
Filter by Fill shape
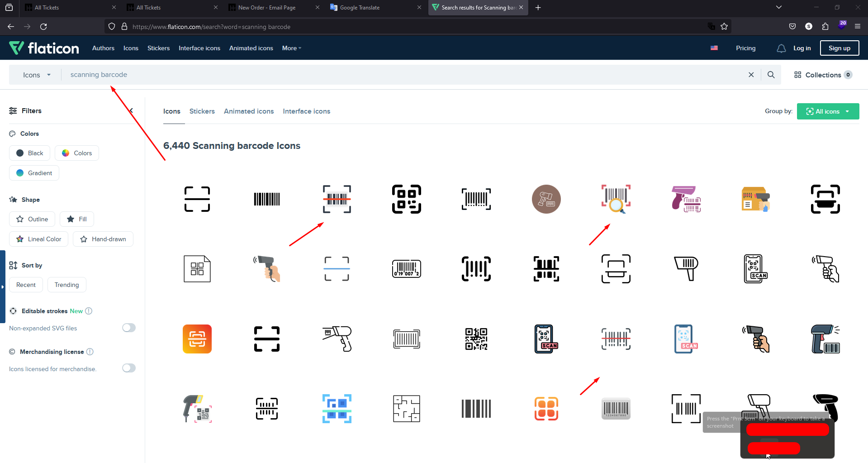coord(77,219)
